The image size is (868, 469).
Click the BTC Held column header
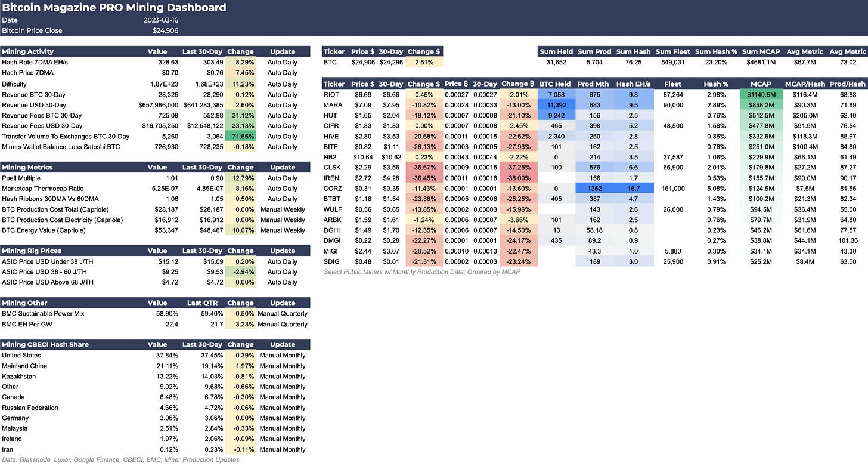tap(556, 84)
